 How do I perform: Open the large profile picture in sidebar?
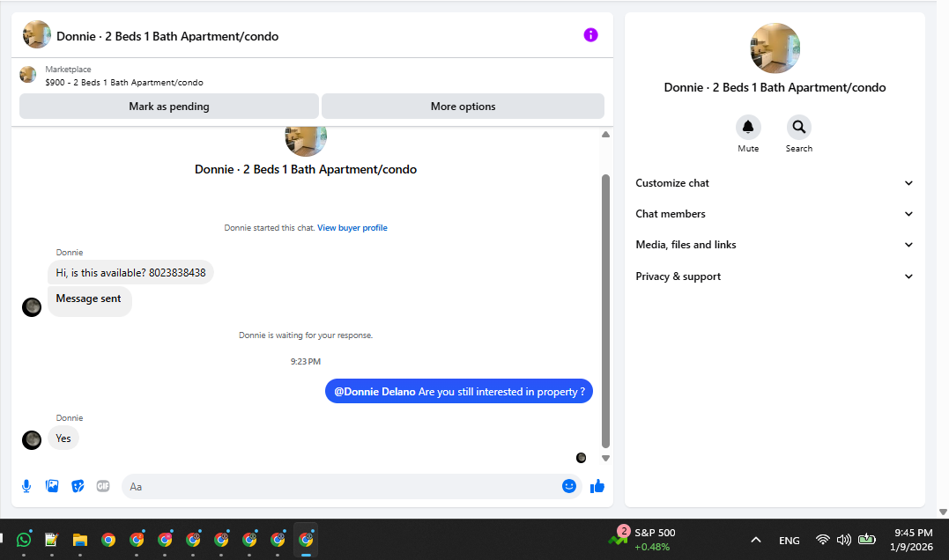(x=775, y=48)
